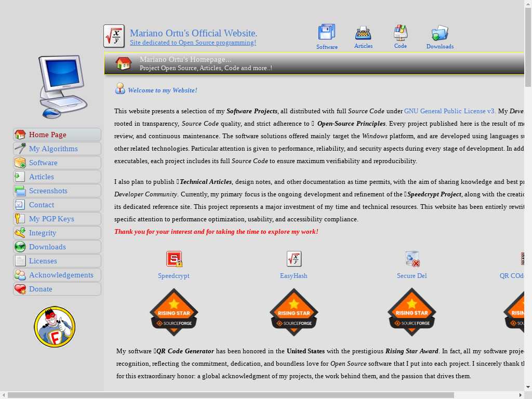
Task: Open the Donate page from sidebar
Action: (57, 289)
